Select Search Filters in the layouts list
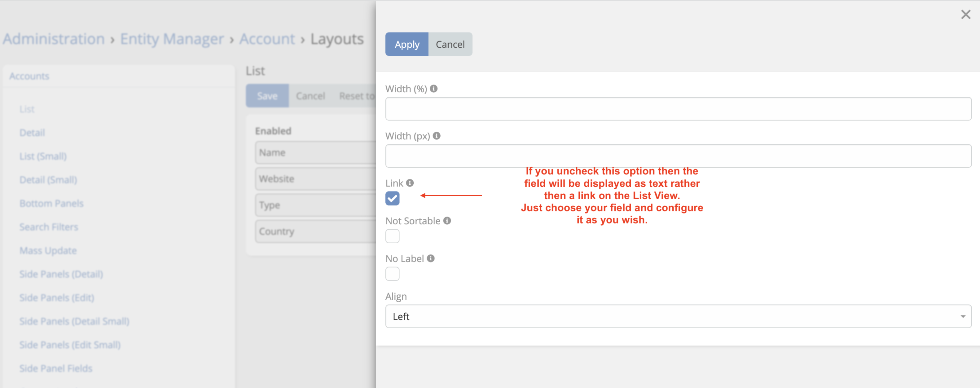Screen dimensions: 980x388 click(49, 227)
